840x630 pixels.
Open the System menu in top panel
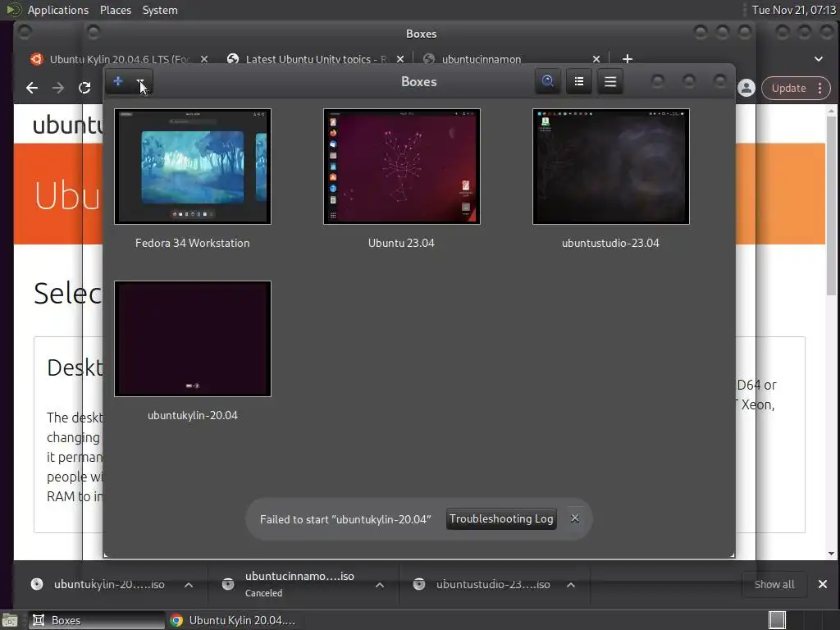pos(160,10)
